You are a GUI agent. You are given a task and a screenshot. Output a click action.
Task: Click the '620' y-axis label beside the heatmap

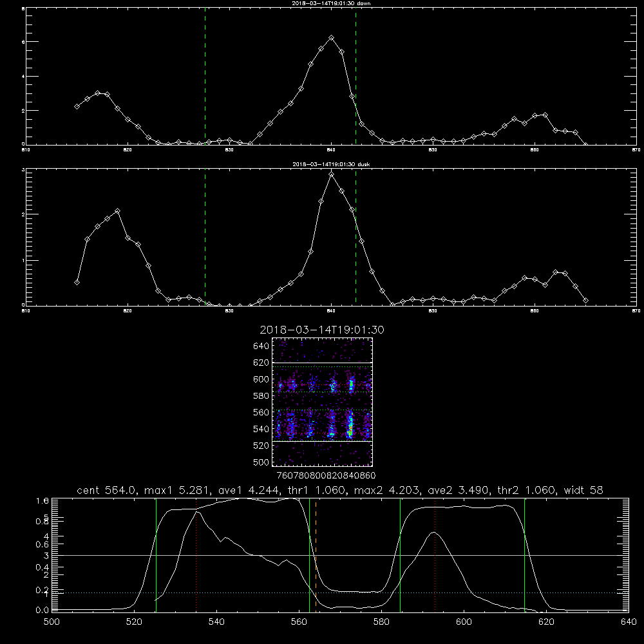tap(261, 363)
